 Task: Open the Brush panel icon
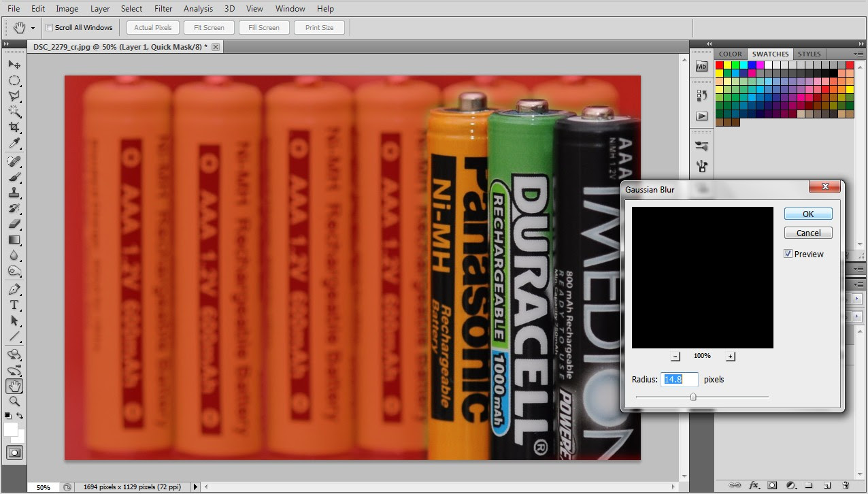(x=702, y=146)
